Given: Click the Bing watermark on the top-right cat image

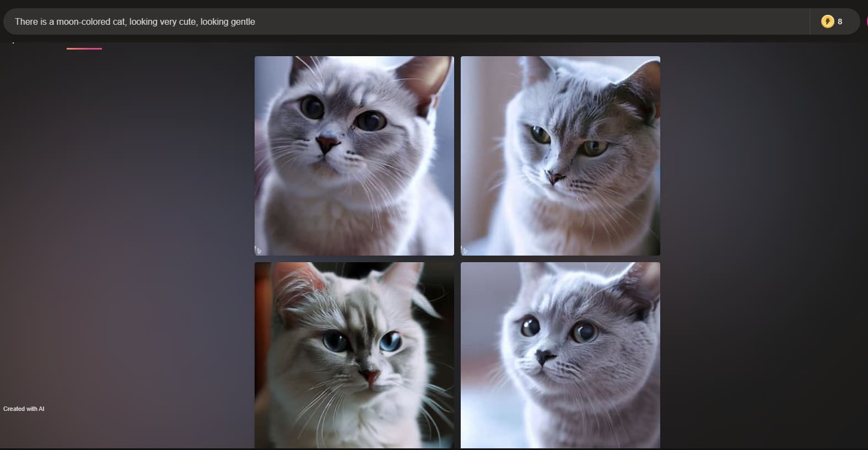Looking at the screenshot, I should (464, 251).
